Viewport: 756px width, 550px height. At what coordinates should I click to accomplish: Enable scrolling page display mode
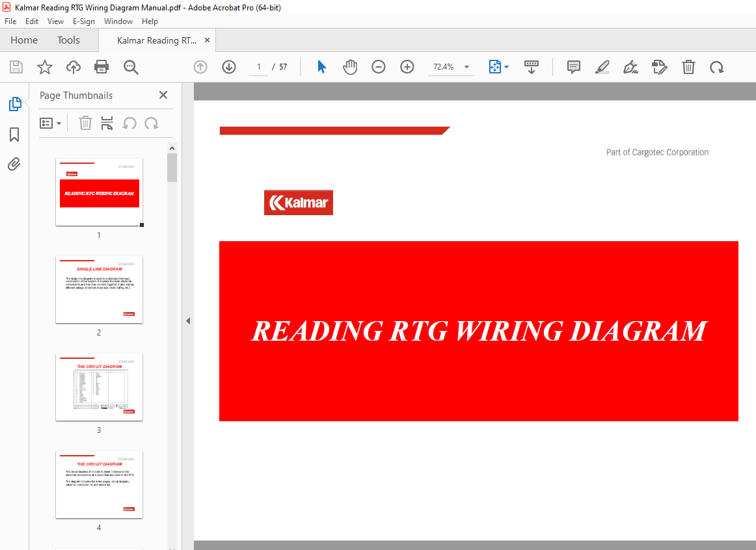(x=532, y=67)
